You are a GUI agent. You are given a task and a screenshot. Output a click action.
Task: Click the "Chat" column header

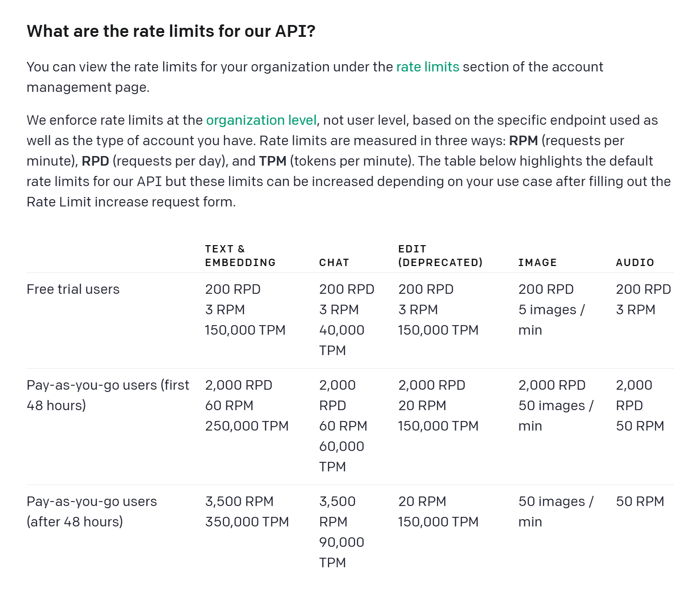point(334,263)
